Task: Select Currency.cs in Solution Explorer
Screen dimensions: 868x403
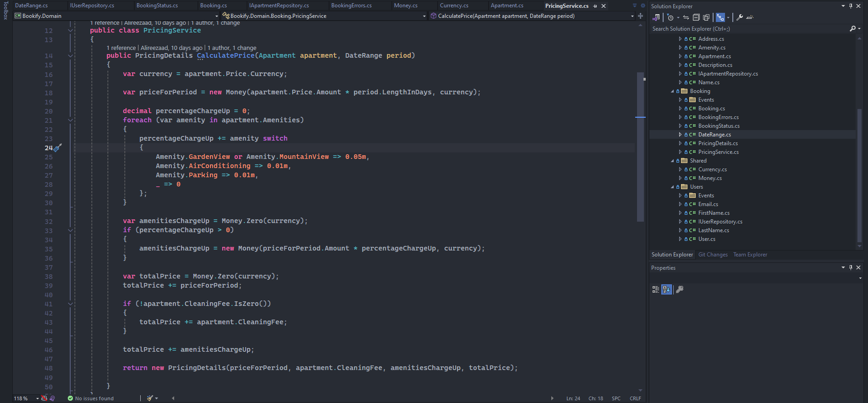Action: (712, 169)
